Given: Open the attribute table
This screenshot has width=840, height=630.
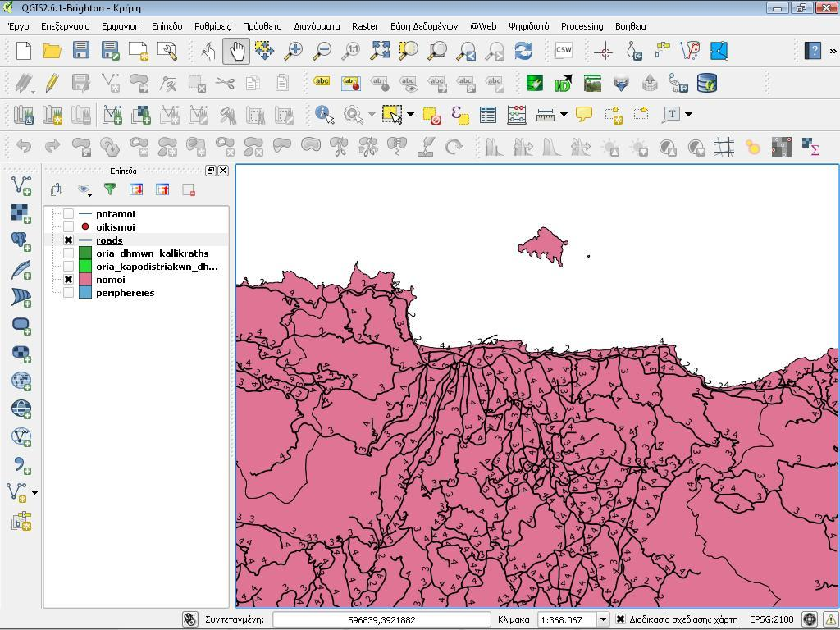Looking at the screenshot, I should coord(488,115).
